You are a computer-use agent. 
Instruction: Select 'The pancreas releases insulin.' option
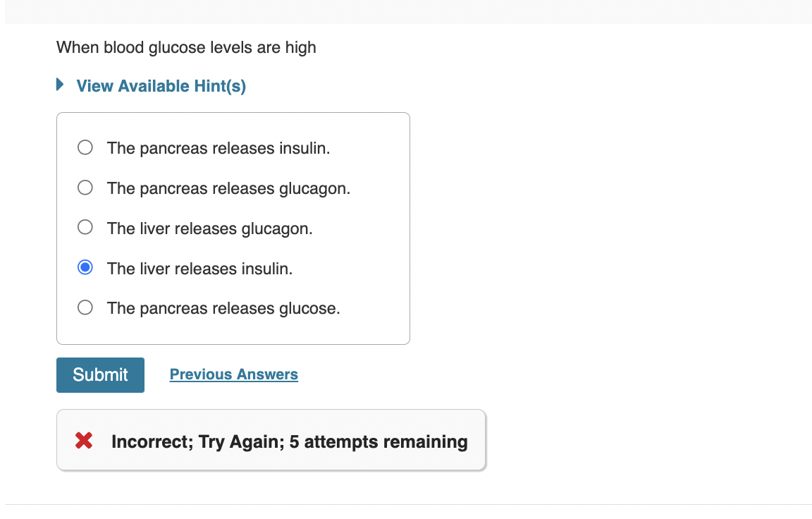click(x=85, y=147)
